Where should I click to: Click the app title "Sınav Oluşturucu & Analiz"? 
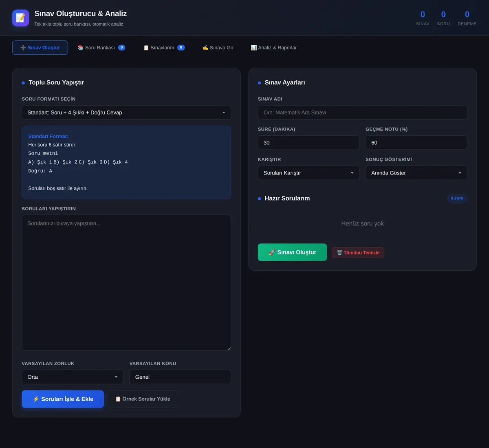pos(80,13)
